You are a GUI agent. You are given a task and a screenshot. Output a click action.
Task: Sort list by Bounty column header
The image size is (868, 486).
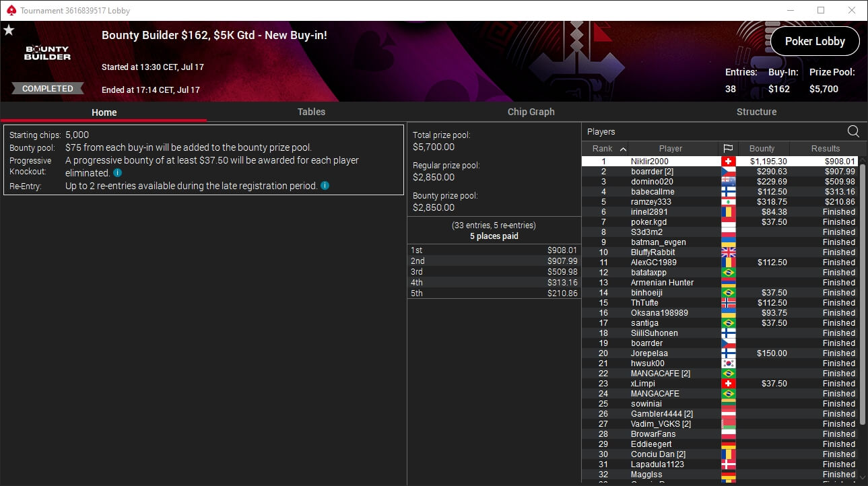point(762,149)
